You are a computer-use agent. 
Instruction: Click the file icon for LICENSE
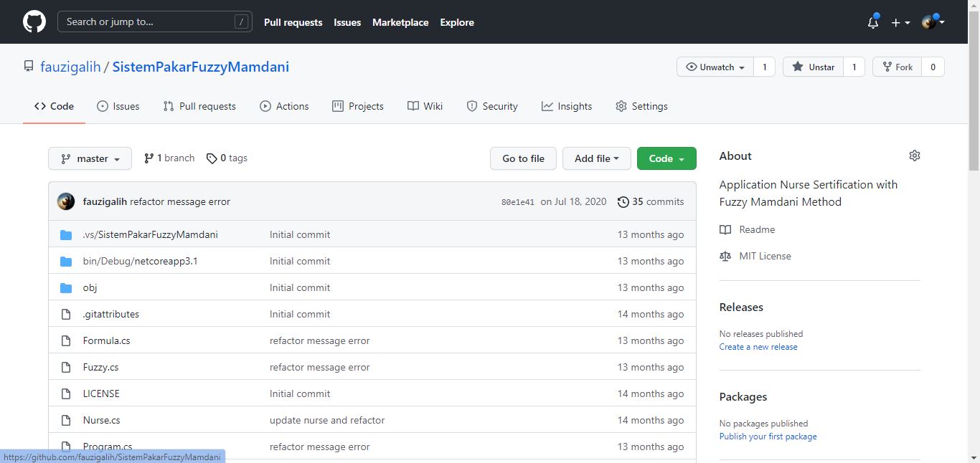click(66, 393)
